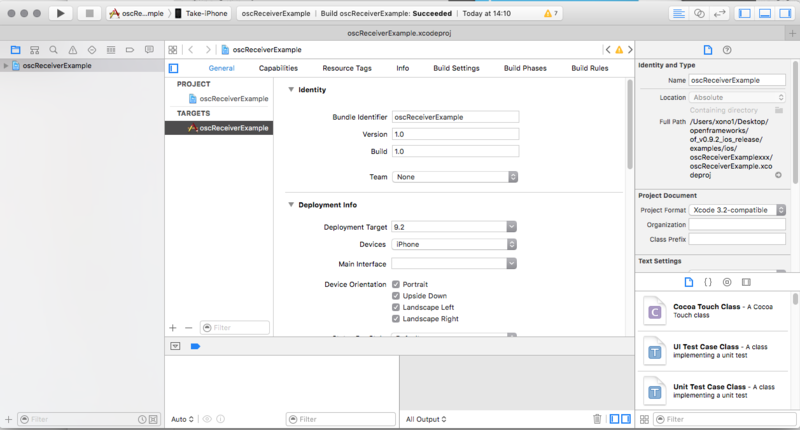Show the Media library
This screenshot has height=430, width=800.
point(746,282)
